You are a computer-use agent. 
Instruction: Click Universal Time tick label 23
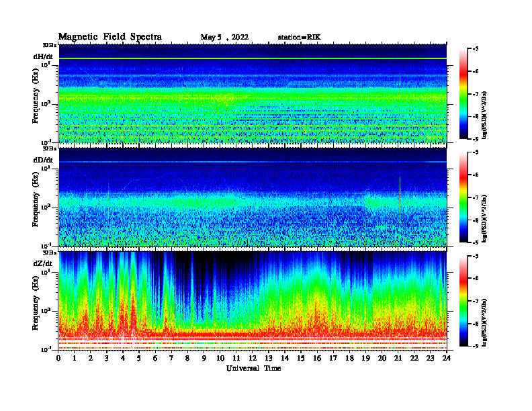point(430,358)
